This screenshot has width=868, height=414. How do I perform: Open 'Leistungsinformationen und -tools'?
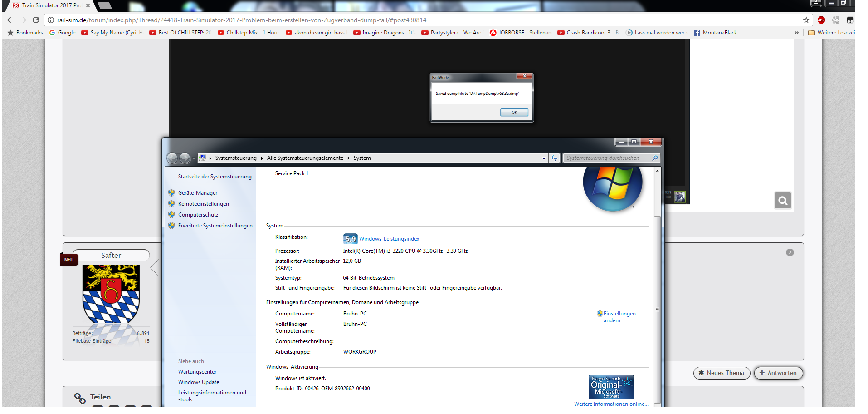[x=212, y=396]
